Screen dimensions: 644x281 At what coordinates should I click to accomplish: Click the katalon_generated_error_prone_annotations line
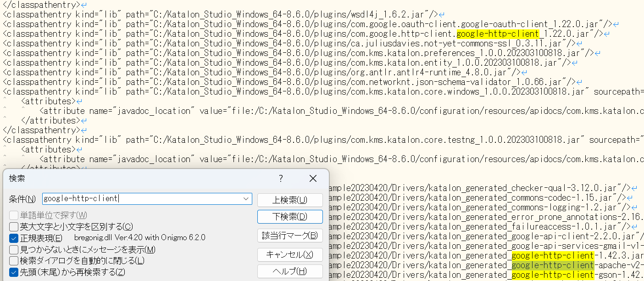[487, 217]
